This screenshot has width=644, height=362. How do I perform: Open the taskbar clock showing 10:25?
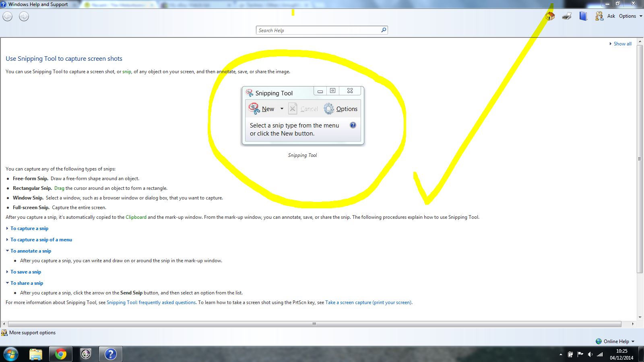tap(621, 354)
